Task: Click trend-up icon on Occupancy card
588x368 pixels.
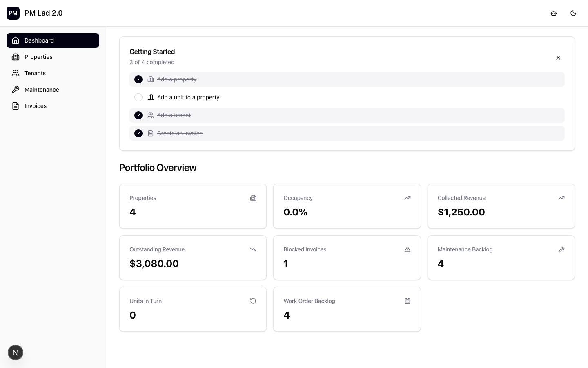Action: (x=408, y=198)
